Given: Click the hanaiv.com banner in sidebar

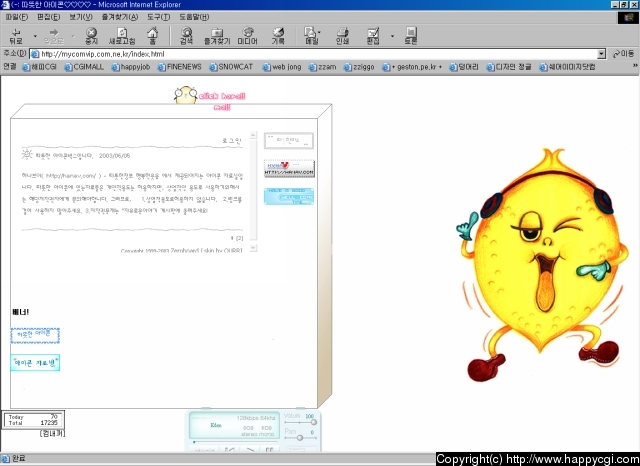Looking at the screenshot, I should (x=289, y=168).
